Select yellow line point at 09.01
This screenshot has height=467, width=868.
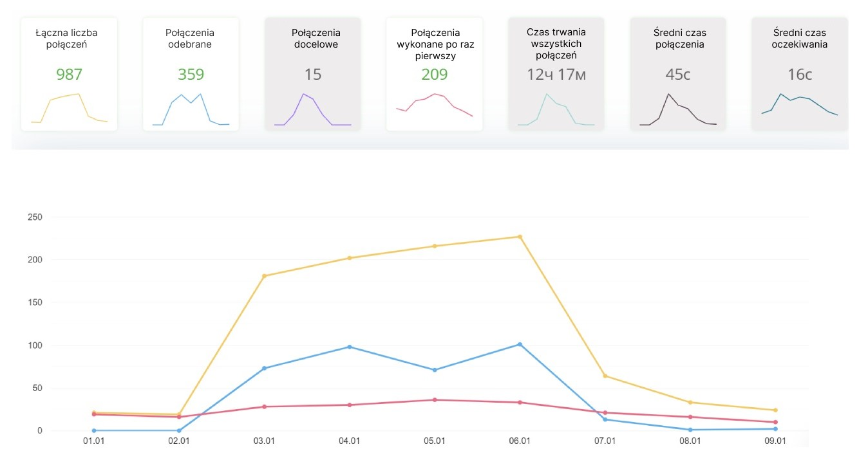[775, 410]
